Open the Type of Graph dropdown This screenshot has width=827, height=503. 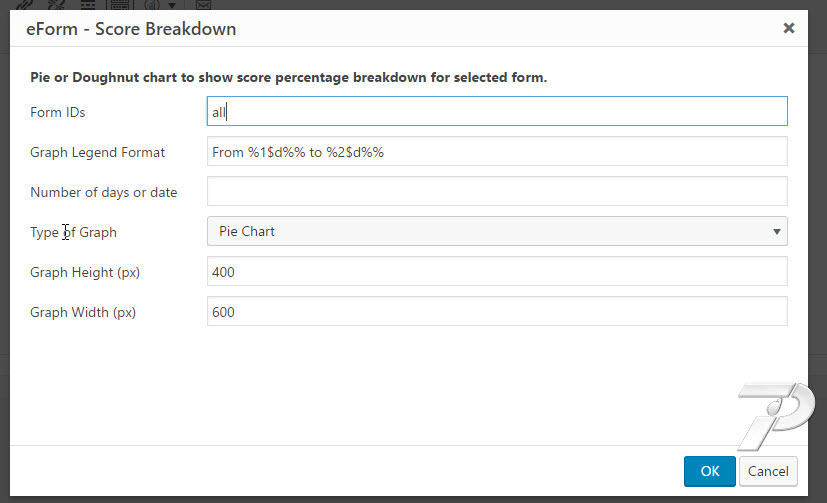(x=497, y=231)
